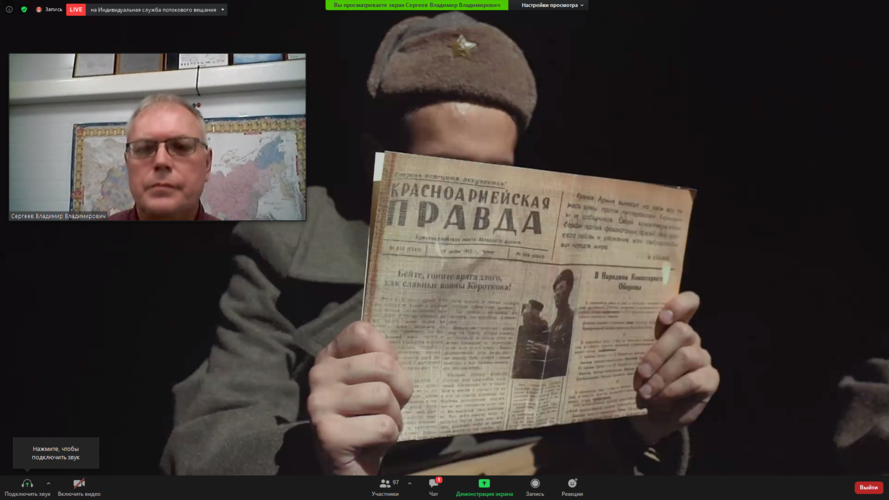Expand the LIVE streaming service dropdown
889x500 pixels.
[222, 10]
